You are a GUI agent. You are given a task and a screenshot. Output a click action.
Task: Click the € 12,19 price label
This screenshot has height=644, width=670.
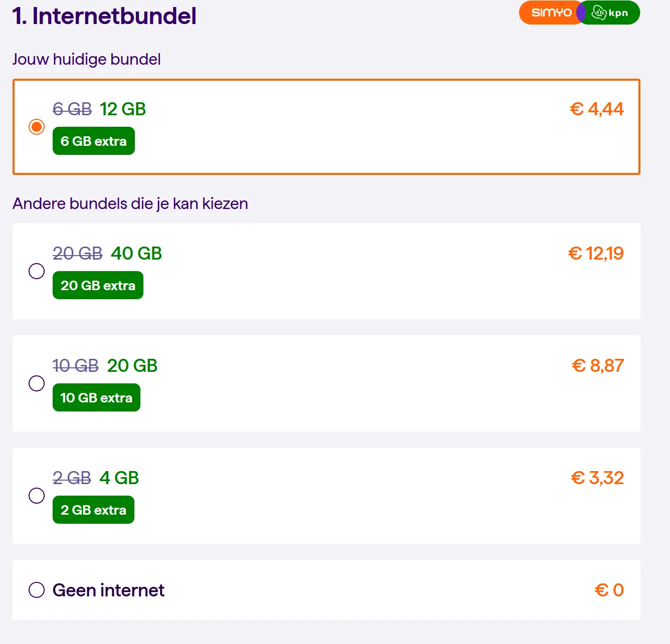coord(596,254)
